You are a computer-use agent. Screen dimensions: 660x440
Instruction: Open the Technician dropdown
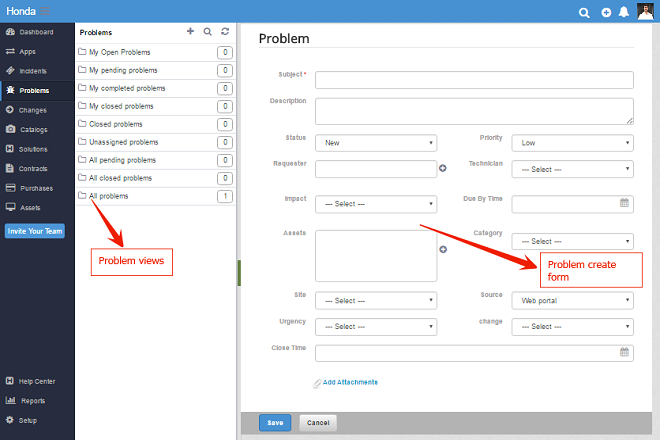tap(572, 169)
